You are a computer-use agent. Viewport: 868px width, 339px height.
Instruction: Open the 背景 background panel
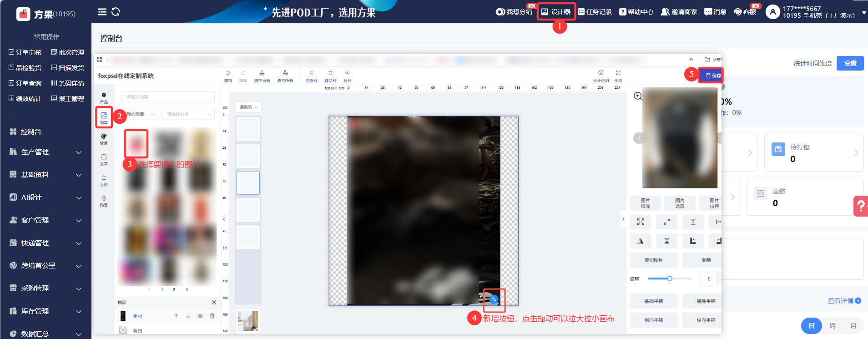[x=104, y=139]
